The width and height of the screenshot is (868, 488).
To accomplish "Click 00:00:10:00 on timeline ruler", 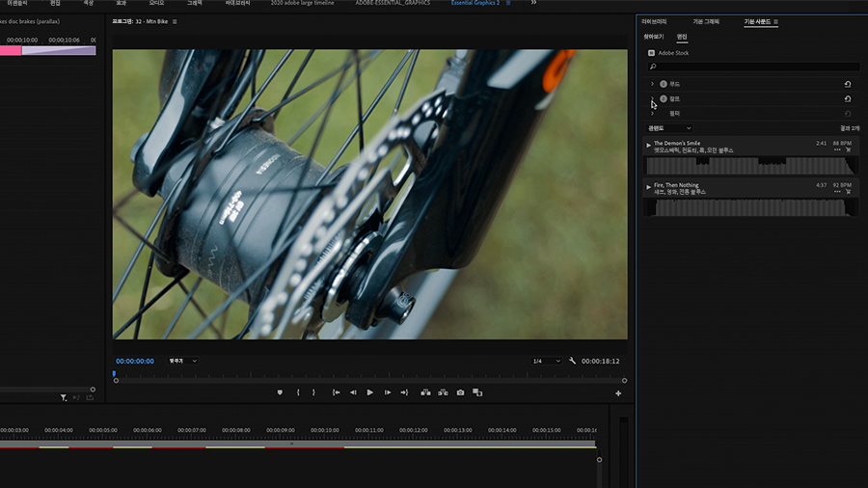I will pyautogui.click(x=324, y=430).
